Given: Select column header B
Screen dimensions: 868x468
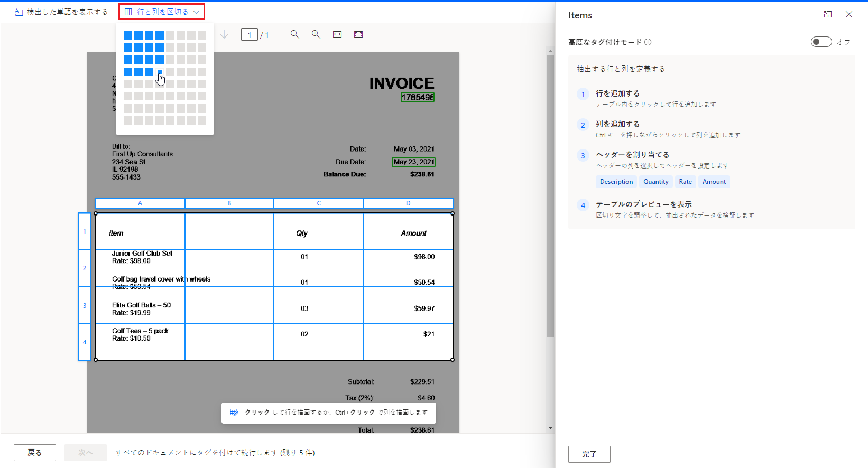Looking at the screenshot, I should click(x=229, y=203).
